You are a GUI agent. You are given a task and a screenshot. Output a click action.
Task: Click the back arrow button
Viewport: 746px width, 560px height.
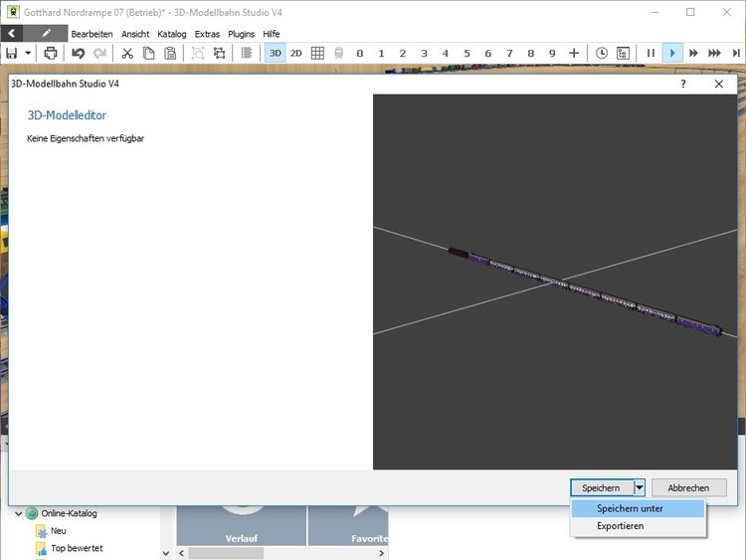[x=12, y=33]
